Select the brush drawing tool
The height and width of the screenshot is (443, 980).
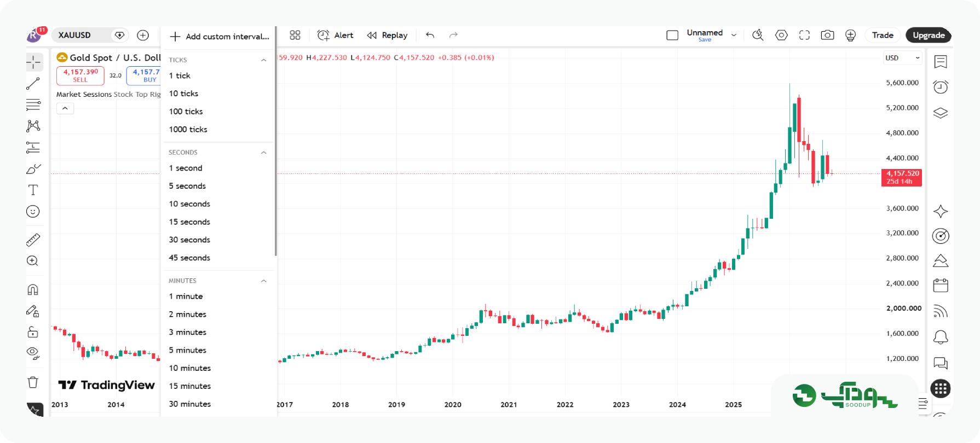(x=33, y=169)
